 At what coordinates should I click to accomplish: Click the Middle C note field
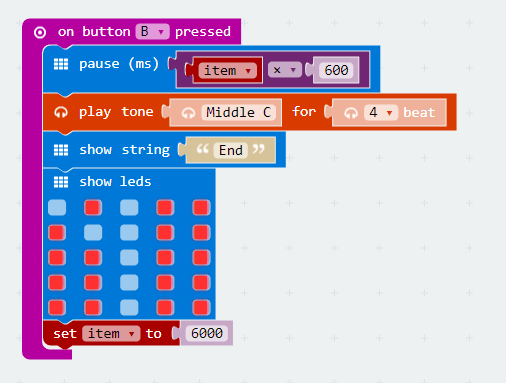pyautogui.click(x=239, y=112)
